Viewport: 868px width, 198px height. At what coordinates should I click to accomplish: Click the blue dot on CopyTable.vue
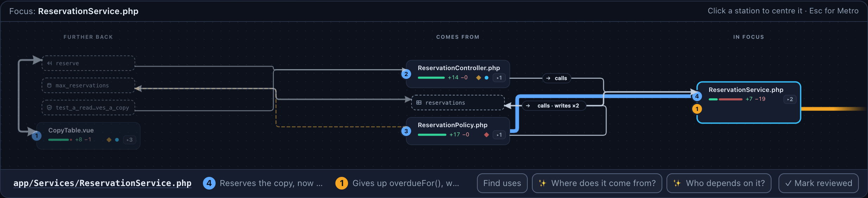[x=117, y=140]
